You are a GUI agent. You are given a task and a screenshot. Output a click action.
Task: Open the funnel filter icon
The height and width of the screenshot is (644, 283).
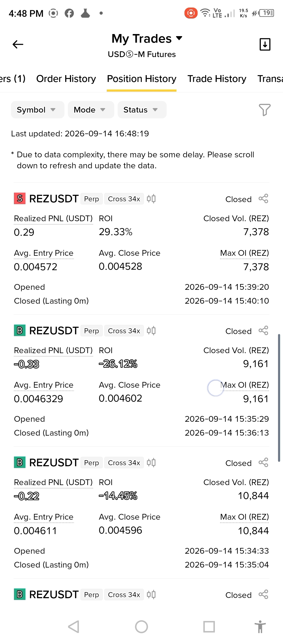(265, 110)
